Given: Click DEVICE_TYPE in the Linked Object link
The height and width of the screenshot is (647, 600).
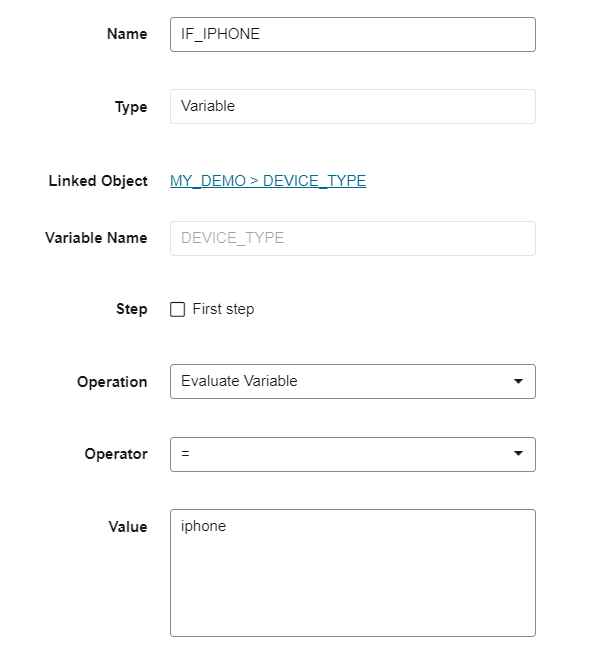Looking at the screenshot, I should [x=314, y=181].
